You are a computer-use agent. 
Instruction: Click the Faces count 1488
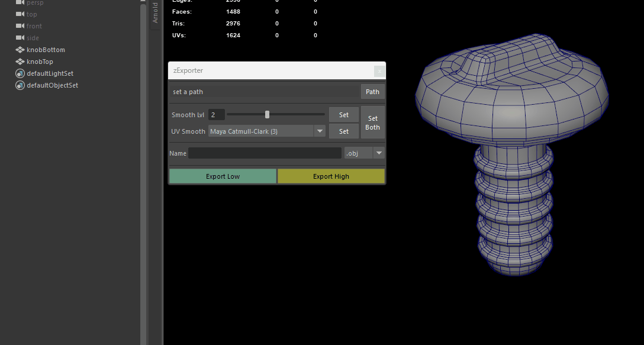pyautogui.click(x=233, y=11)
